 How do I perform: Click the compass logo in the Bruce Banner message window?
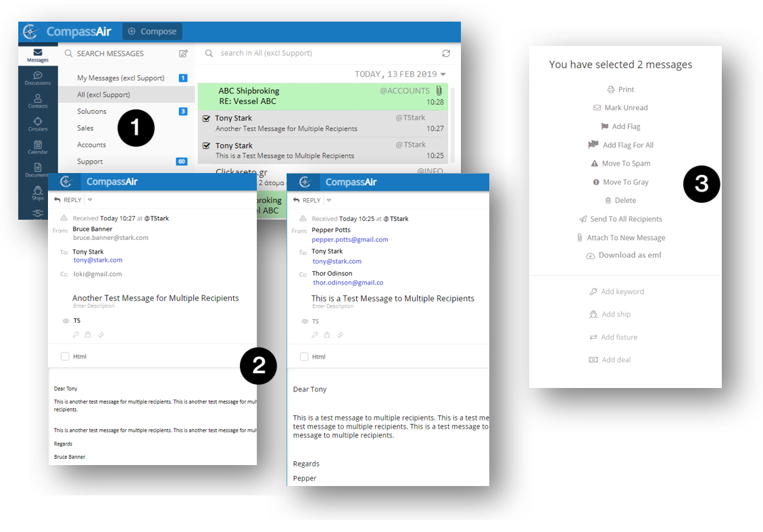66,182
